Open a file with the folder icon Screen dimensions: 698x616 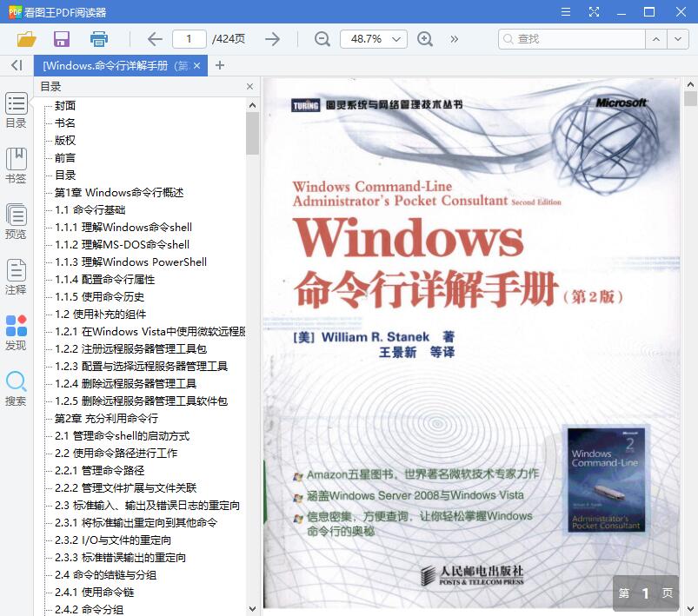tap(26, 39)
